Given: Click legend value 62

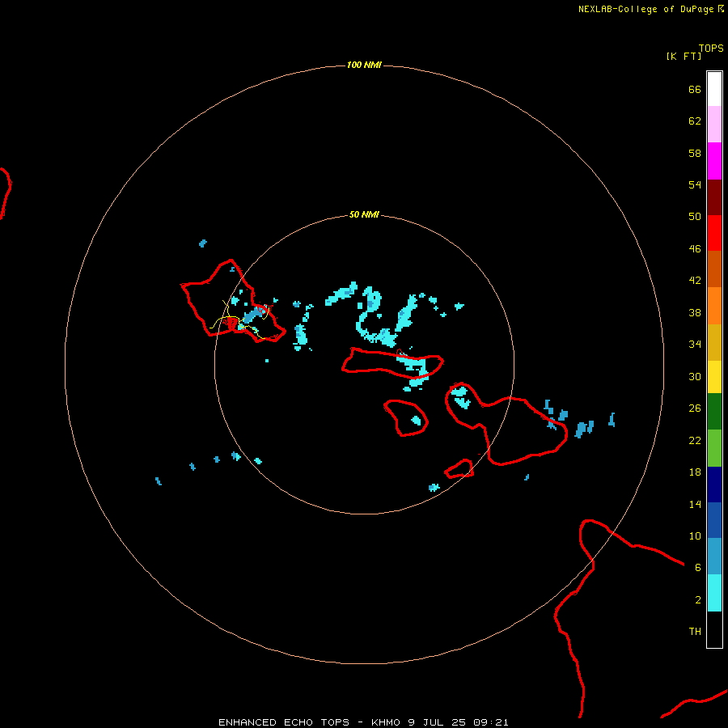Looking at the screenshot, I should [695, 121].
